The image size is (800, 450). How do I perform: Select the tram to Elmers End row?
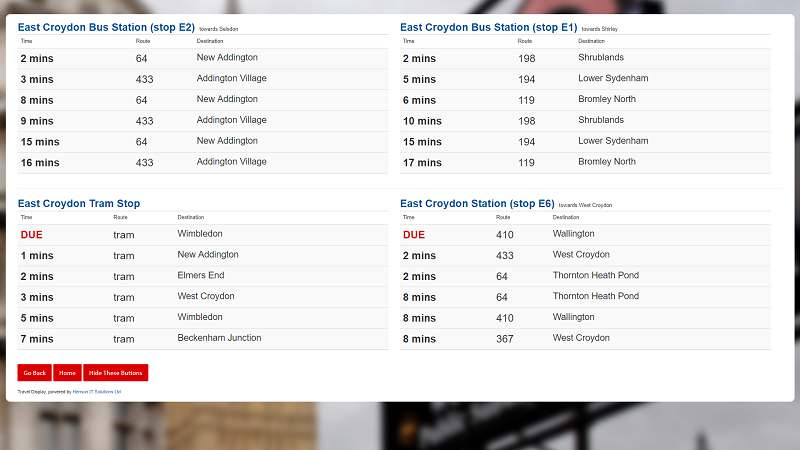point(200,276)
